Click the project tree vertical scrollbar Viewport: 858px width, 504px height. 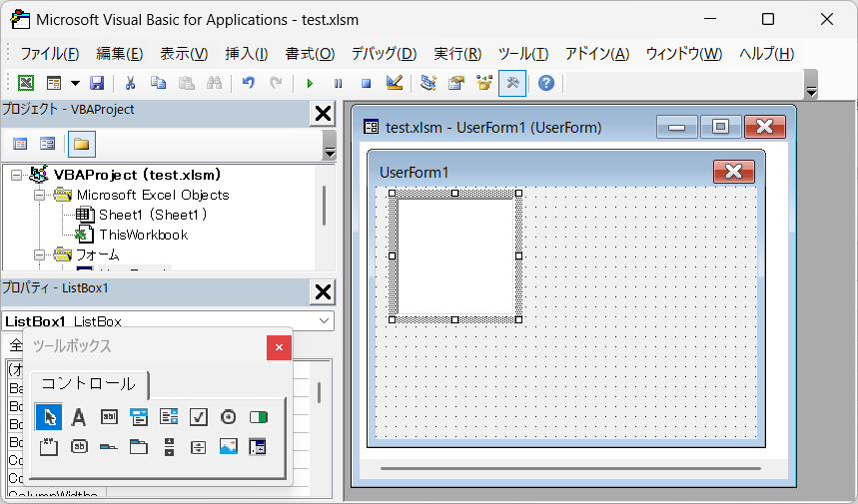(324, 206)
